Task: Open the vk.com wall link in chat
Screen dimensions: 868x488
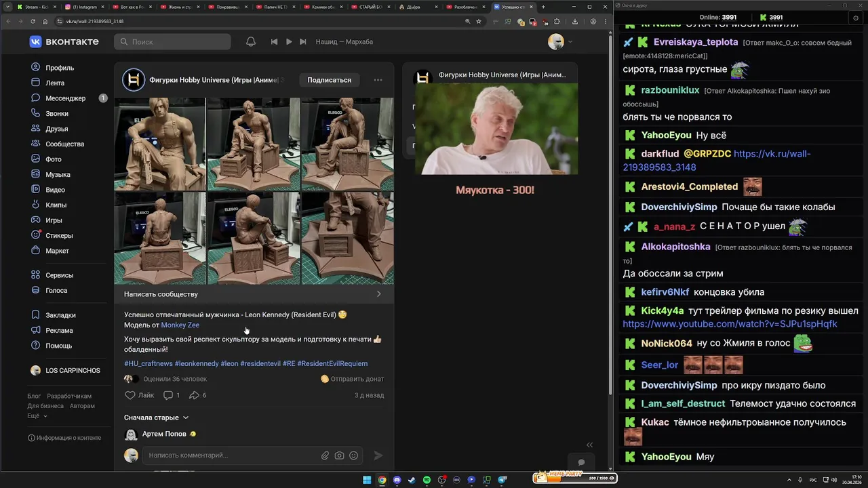Action: [717, 161]
